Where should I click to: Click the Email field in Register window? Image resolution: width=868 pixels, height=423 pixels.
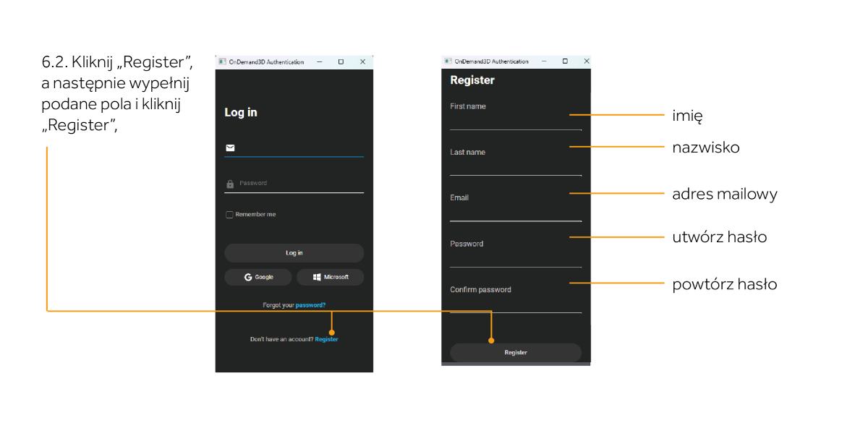(516, 207)
